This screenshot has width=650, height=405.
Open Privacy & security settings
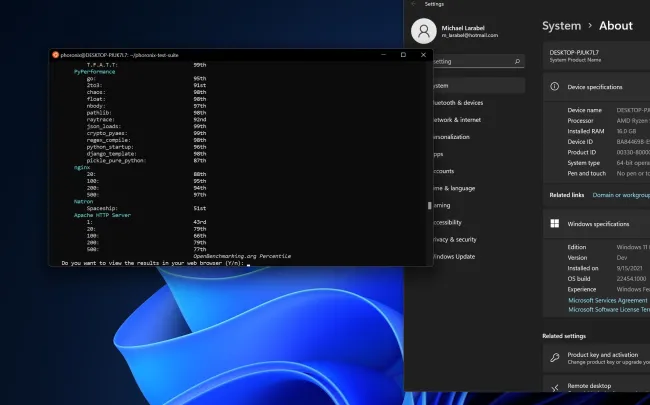tap(455, 239)
